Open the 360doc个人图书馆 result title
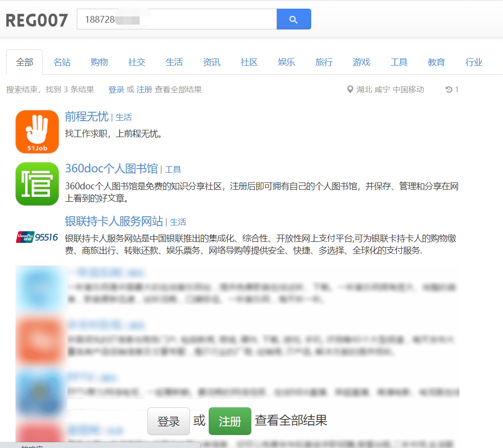Screen dimensions: 503x448 (x=111, y=168)
